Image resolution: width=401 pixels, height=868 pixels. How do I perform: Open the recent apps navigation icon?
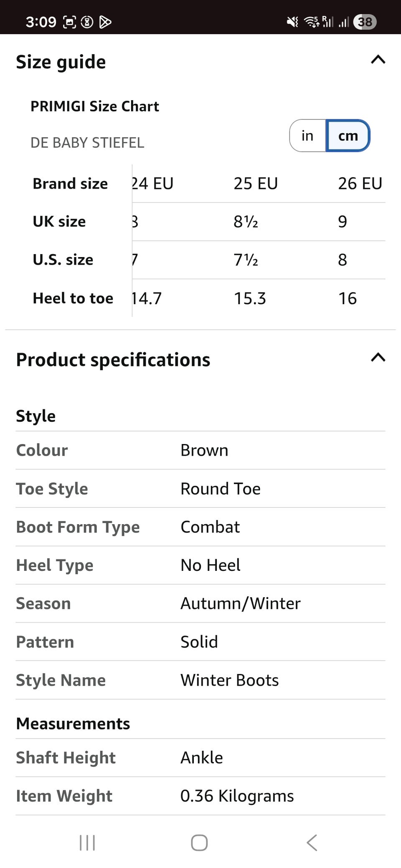click(x=87, y=843)
